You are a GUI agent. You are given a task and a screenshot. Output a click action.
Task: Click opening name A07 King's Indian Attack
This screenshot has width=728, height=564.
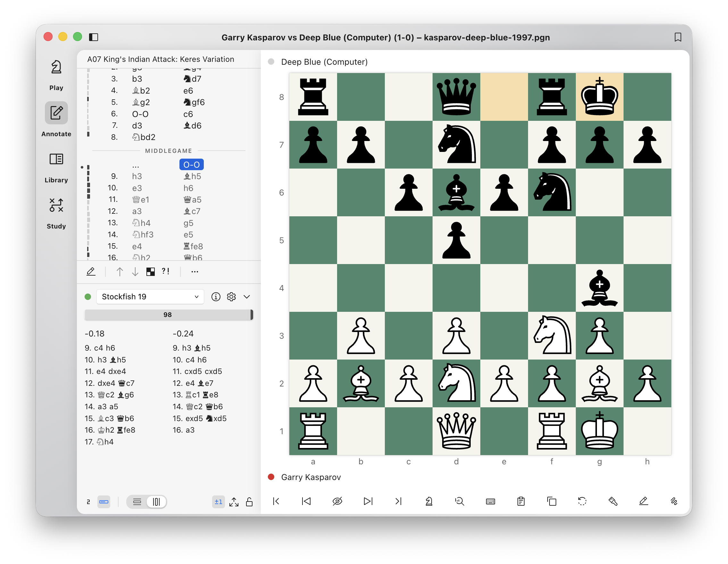[x=161, y=59]
